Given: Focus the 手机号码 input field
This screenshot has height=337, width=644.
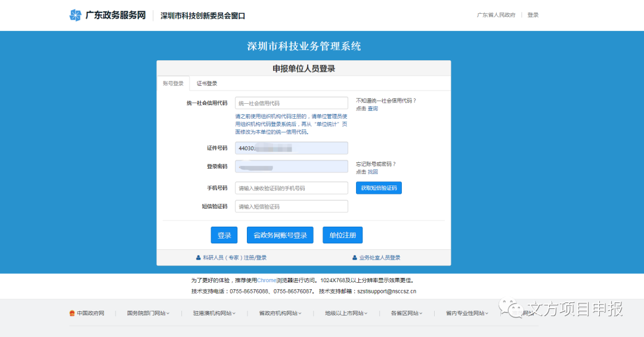Looking at the screenshot, I should click(292, 188).
